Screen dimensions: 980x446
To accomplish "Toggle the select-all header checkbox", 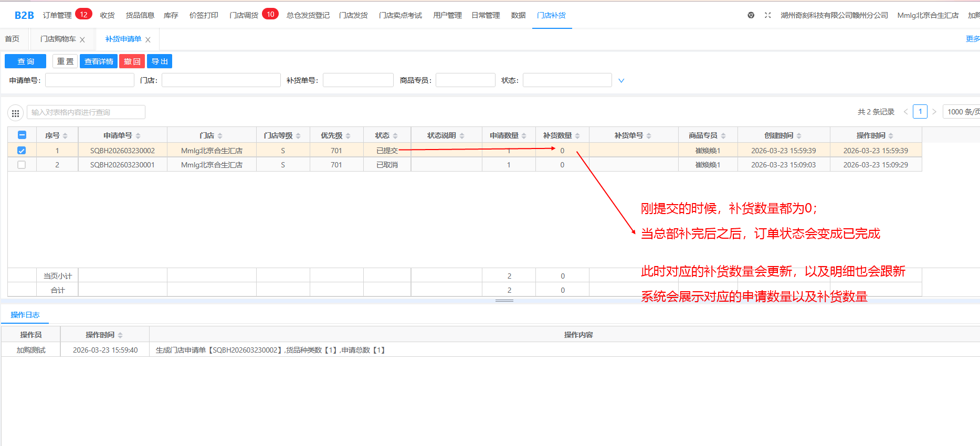I will pyautogui.click(x=22, y=135).
